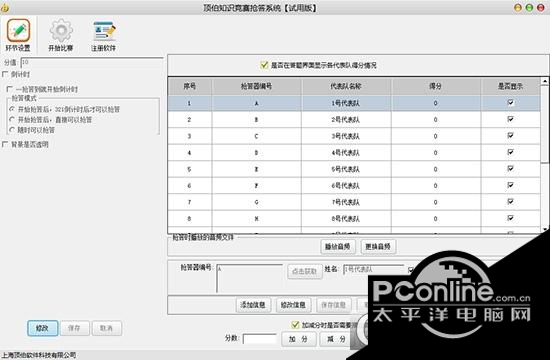Image resolution: width=550 pixels, height=360 pixels.
Task: Select the 6号代表队 name cell
Action: (346, 186)
